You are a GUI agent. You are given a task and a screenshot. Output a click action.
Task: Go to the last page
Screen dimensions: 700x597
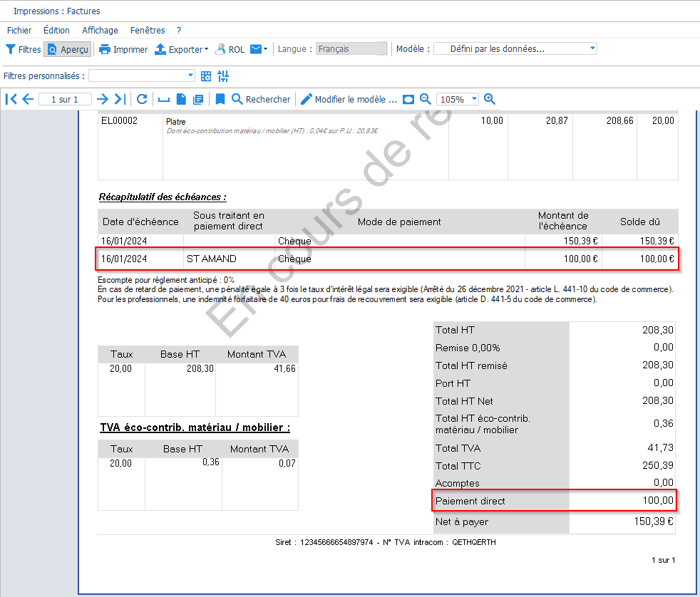pyautogui.click(x=120, y=99)
